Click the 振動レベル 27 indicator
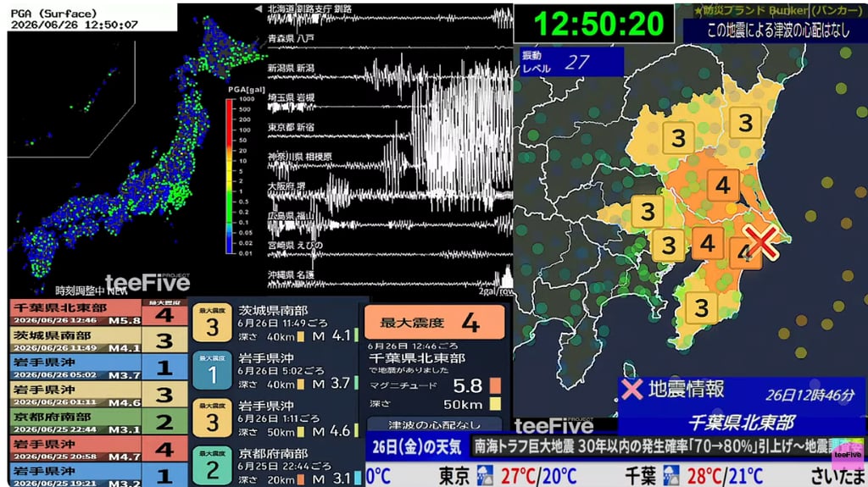The width and height of the screenshot is (868, 487). tap(572, 62)
